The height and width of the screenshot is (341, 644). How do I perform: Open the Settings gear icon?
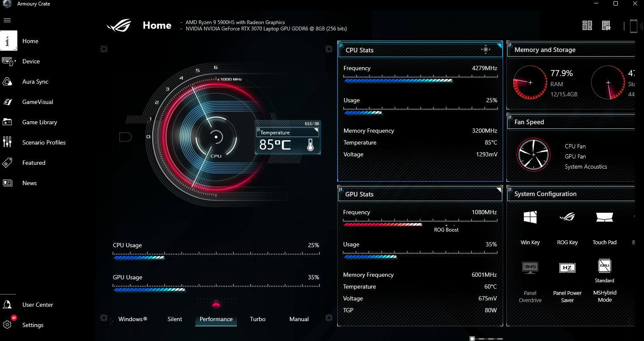(x=7, y=325)
